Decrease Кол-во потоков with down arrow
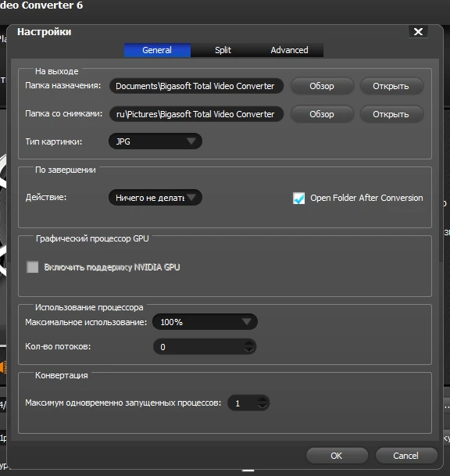Image resolution: width=450 pixels, height=476 pixels. [249, 349]
